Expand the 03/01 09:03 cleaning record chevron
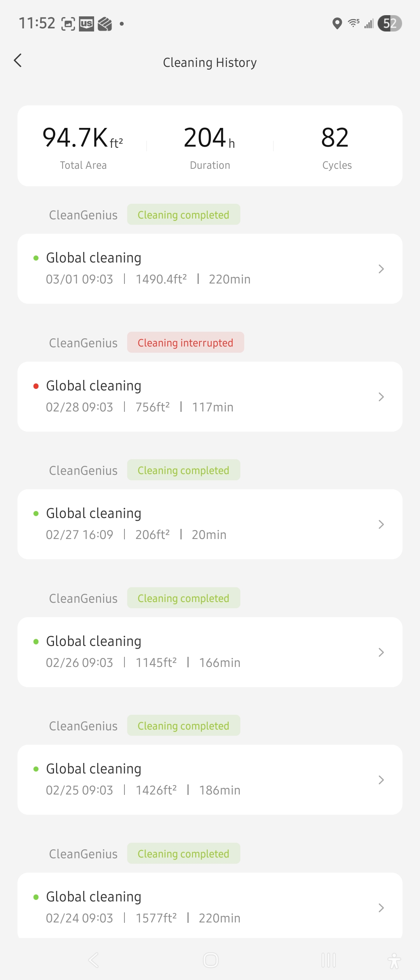Image resolution: width=420 pixels, height=980 pixels. [381, 269]
